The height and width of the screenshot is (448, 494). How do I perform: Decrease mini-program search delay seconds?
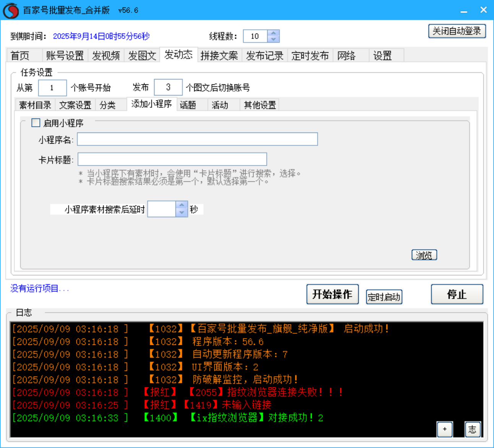tap(182, 213)
